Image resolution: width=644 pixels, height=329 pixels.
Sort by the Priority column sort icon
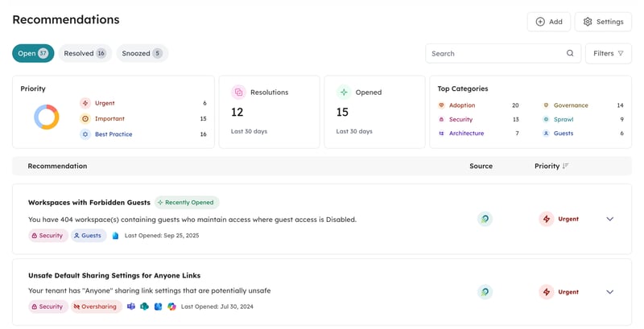[566, 167]
